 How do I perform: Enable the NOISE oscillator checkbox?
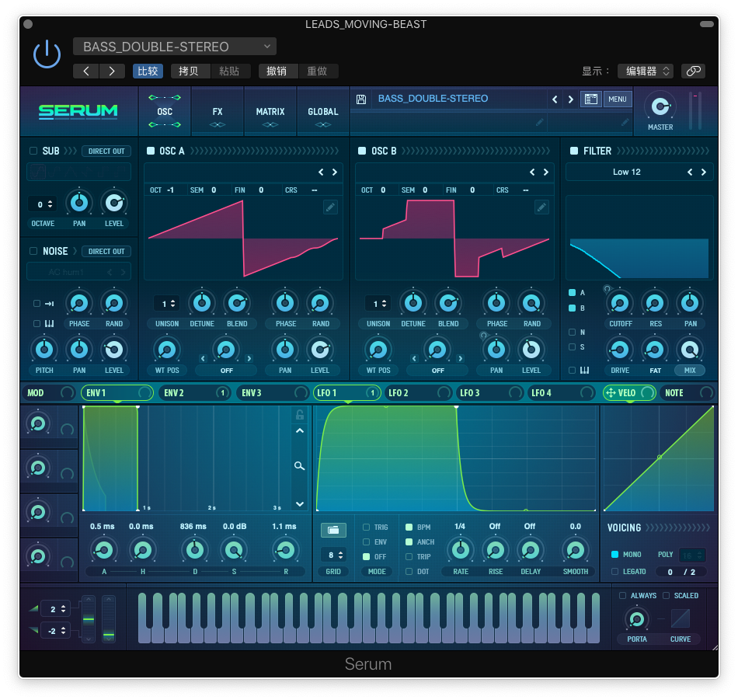coord(33,252)
